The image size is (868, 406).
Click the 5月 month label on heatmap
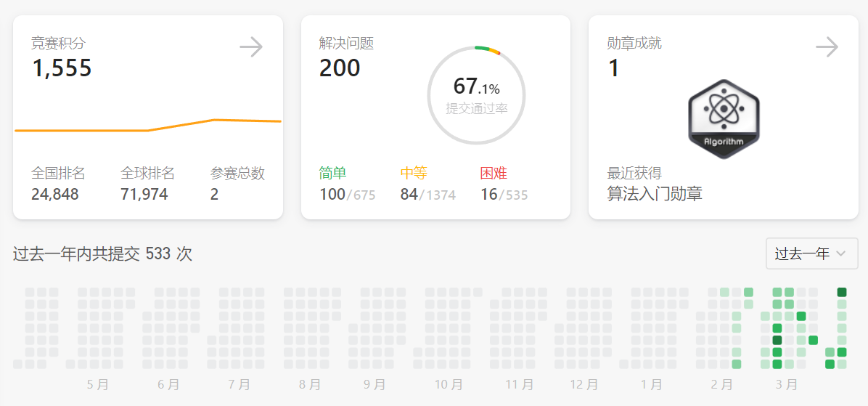(98, 384)
